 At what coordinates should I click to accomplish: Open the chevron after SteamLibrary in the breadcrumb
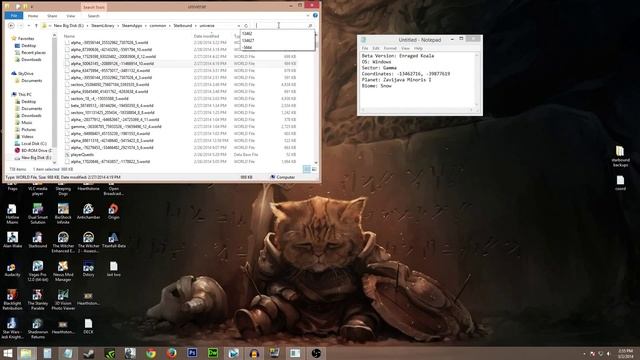click(x=118, y=25)
